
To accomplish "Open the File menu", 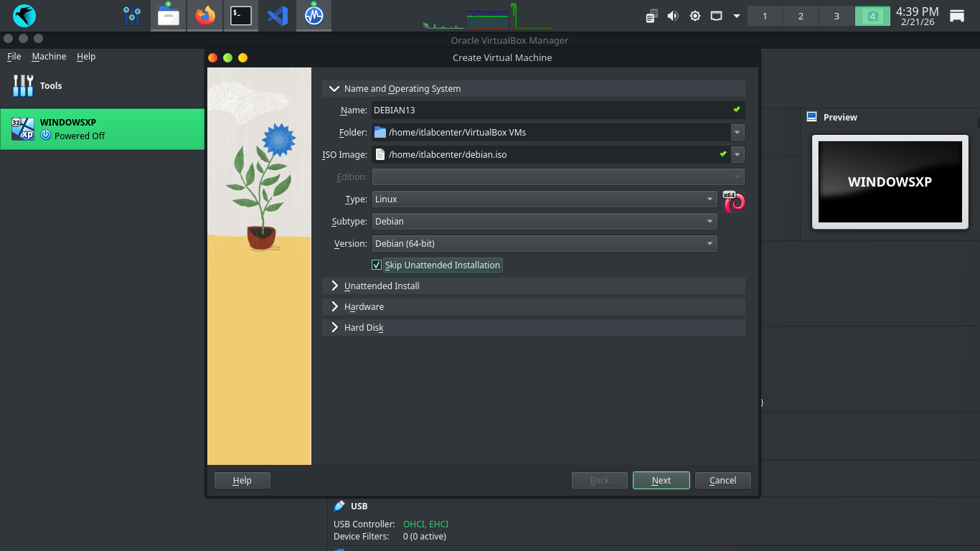I will point(14,57).
